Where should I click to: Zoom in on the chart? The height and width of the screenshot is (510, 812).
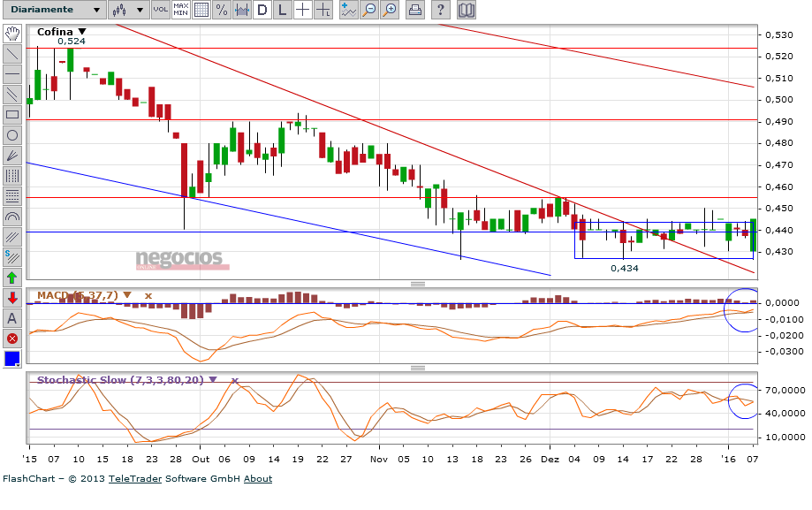[390, 10]
